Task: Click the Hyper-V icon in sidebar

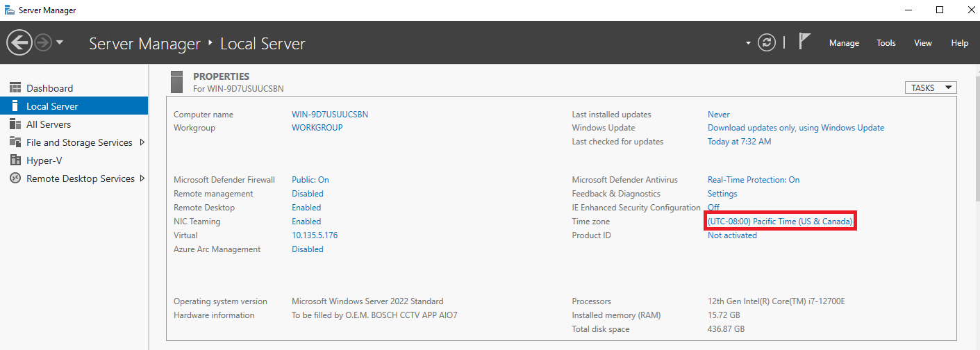Action: pos(15,160)
